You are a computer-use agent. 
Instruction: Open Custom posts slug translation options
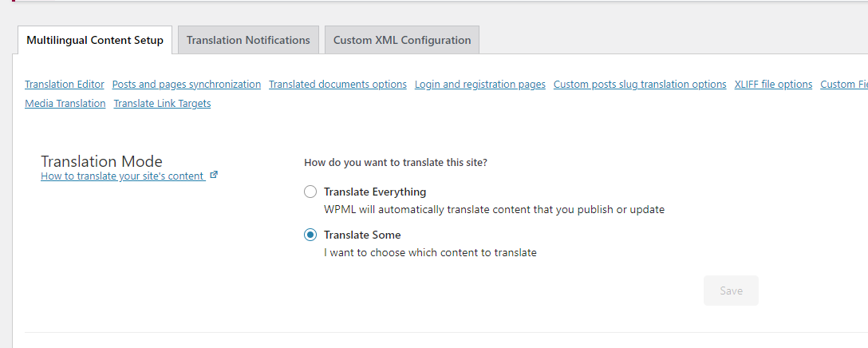pos(640,85)
